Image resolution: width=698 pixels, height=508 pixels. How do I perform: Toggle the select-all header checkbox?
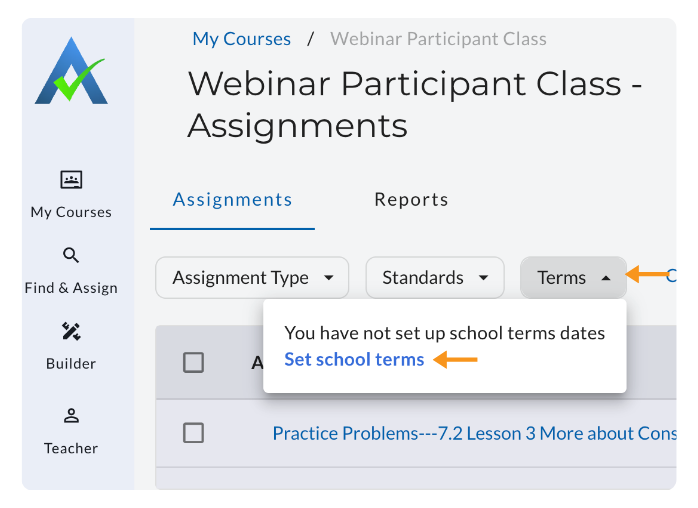[x=194, y=362]
